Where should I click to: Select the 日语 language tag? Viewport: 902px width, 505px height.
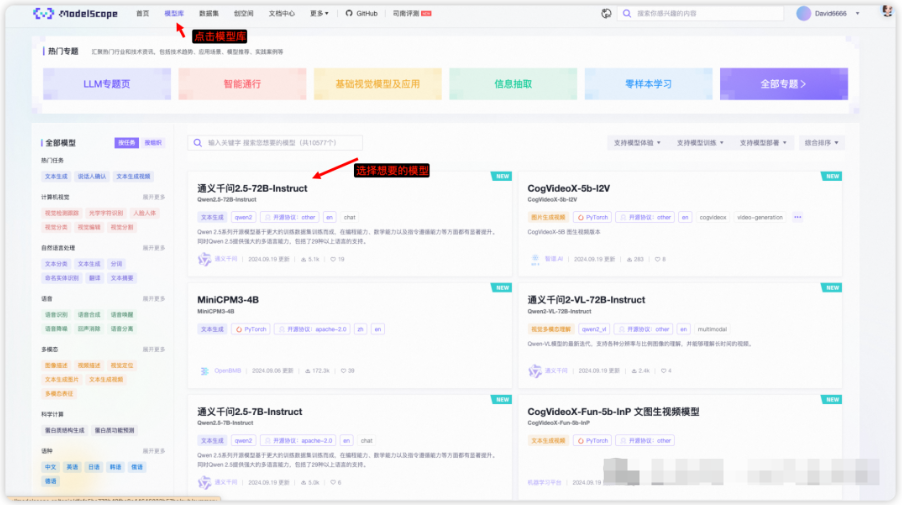[x=94, y=467]
